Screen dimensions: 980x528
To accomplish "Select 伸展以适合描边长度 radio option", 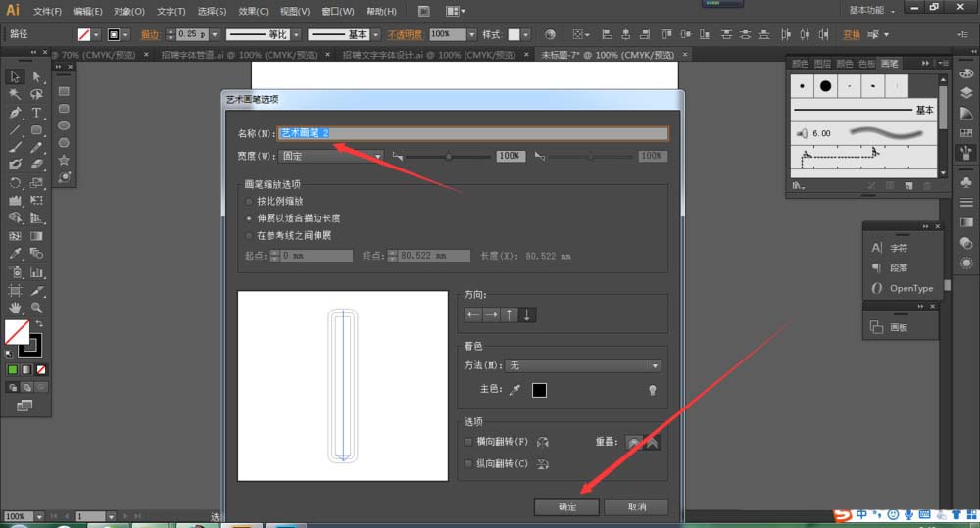I will click(x=249, y=218).
